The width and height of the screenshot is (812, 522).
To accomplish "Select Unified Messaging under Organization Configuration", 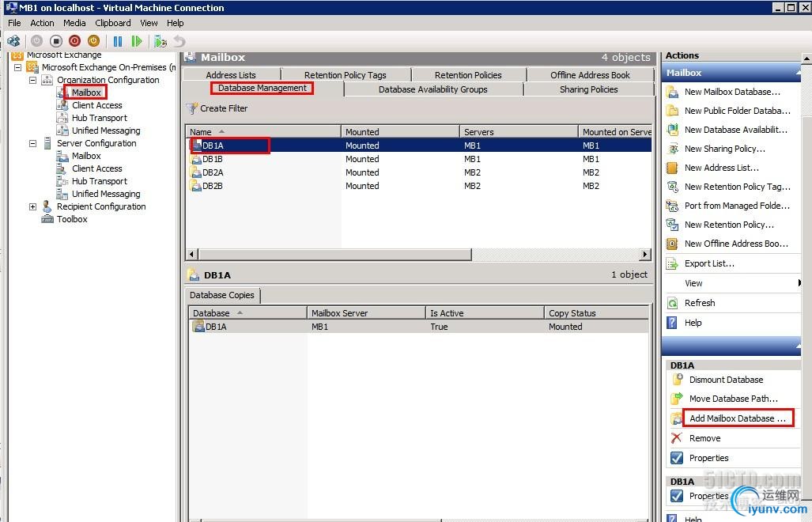I will [106, 130].
